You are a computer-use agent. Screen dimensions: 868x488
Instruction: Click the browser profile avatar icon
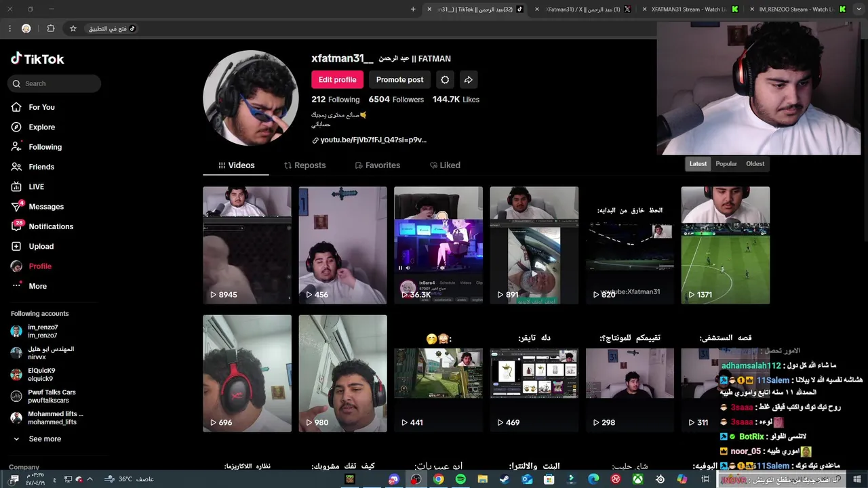click(26, 28)
